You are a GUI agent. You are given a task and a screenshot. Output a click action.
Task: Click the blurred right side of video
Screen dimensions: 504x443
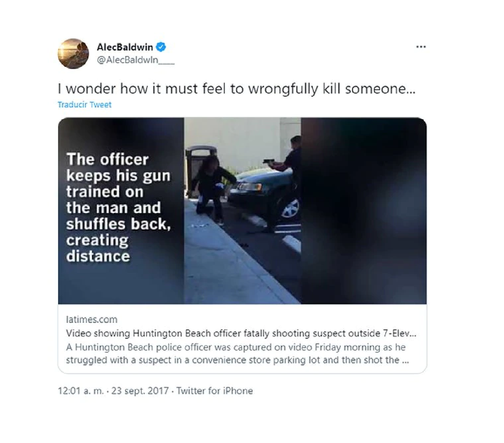[364, 210]
